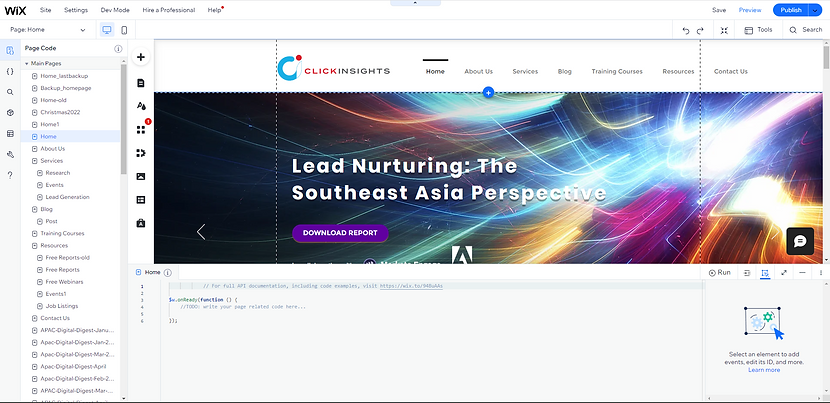Open the wix.to documentation link in code
This screenshot has height=403, width=830.
click(x=411, y=286)
